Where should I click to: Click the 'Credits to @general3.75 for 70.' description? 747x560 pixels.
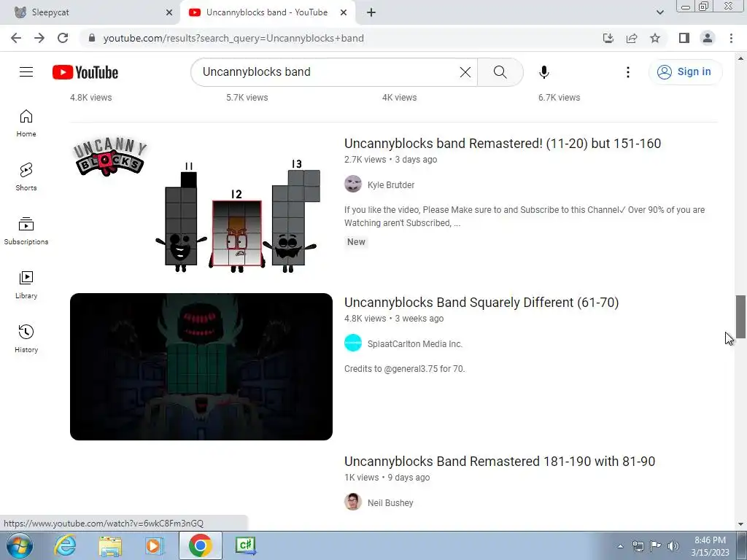[x=404, y=368]
